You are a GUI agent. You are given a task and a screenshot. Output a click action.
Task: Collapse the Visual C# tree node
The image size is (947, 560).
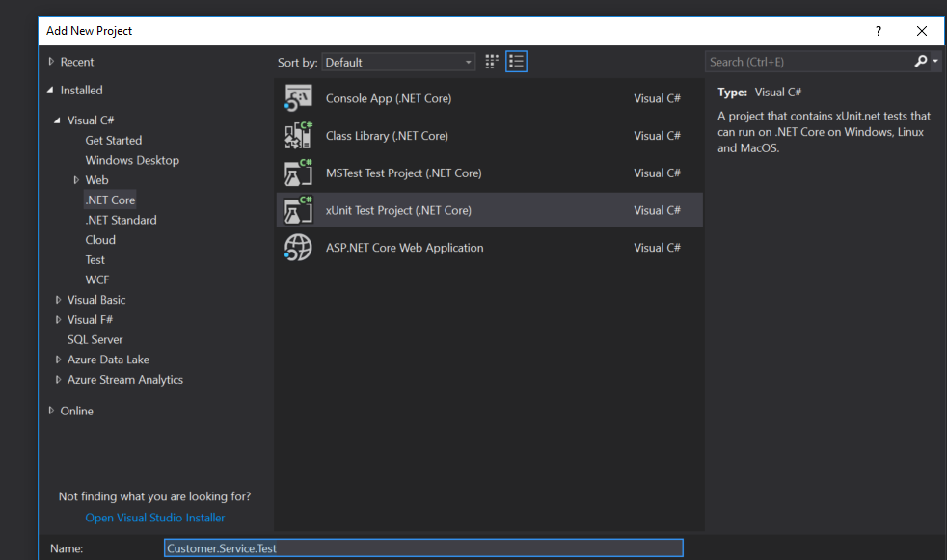(x=57, y=120)
